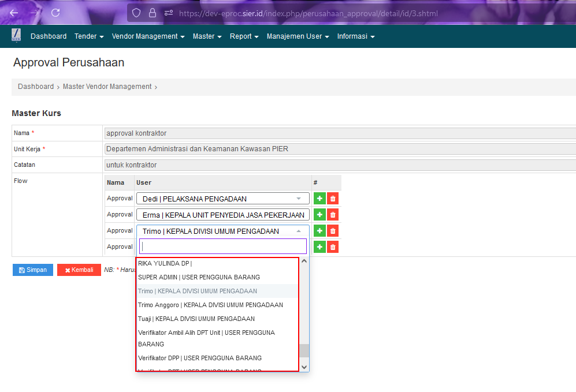Delete the Dedi approval row with trash icon

[x=333, y=199]
